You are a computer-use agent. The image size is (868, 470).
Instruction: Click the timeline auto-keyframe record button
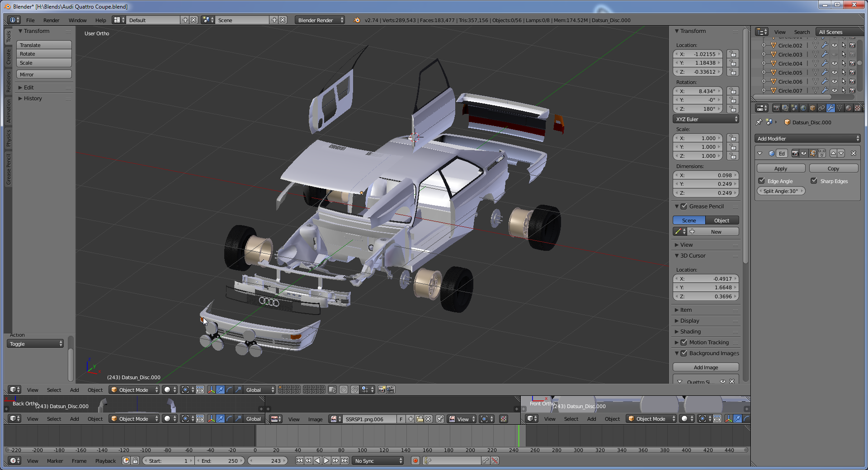415,461
